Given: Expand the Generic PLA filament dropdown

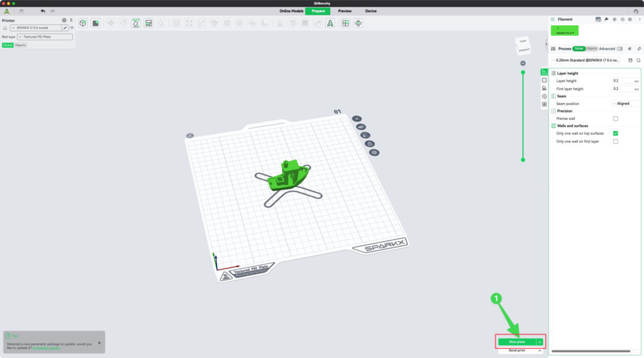Looking at the screenshot, I should [564, 31].
